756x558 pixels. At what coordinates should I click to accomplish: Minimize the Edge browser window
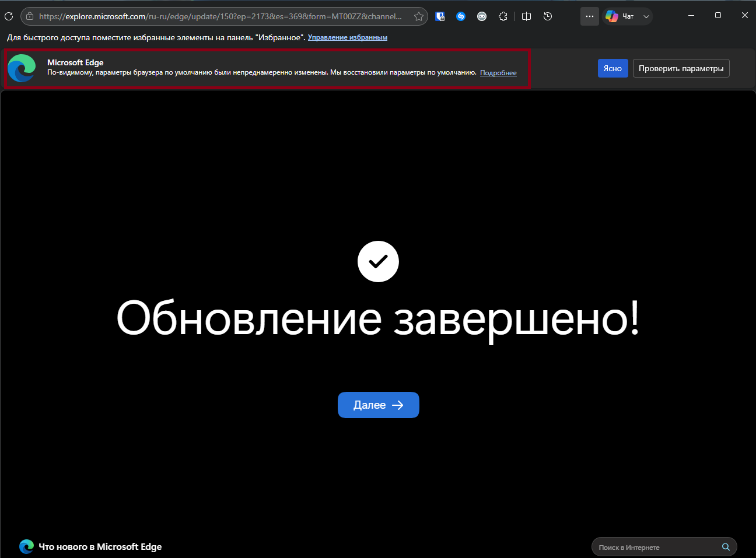[691, 15]
